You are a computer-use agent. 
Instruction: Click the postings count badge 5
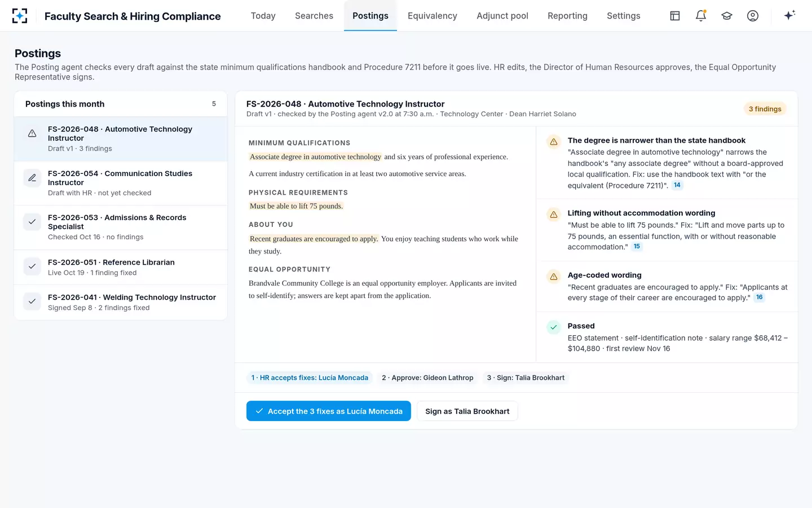[x=214, y=104]
